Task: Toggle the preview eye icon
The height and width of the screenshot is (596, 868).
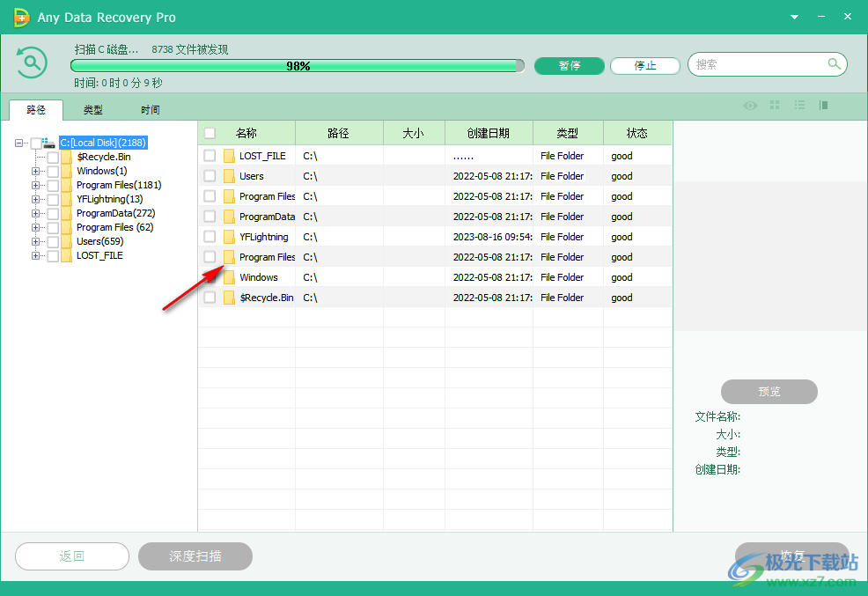Action: pos(750,105)
